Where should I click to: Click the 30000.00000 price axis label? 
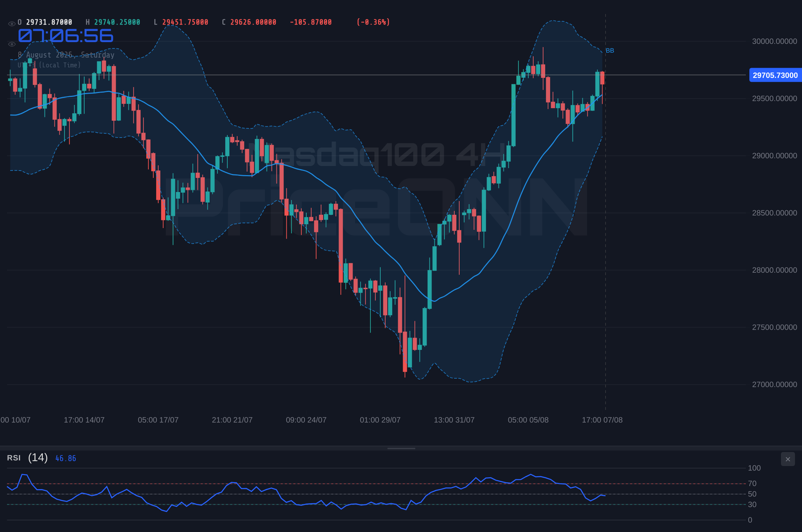pos(775,41)
